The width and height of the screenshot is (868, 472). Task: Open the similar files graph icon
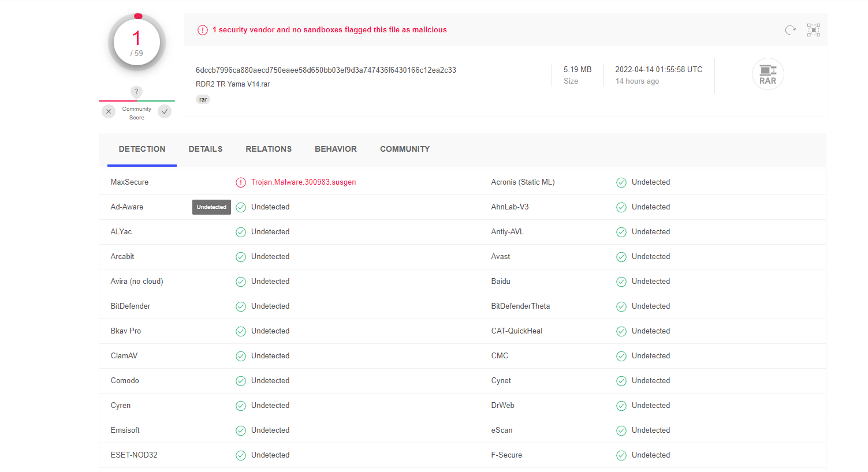(813, 30)
